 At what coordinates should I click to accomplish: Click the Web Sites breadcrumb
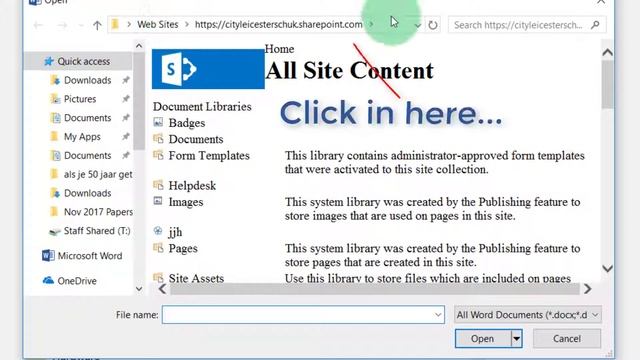(x=158, y=24)
